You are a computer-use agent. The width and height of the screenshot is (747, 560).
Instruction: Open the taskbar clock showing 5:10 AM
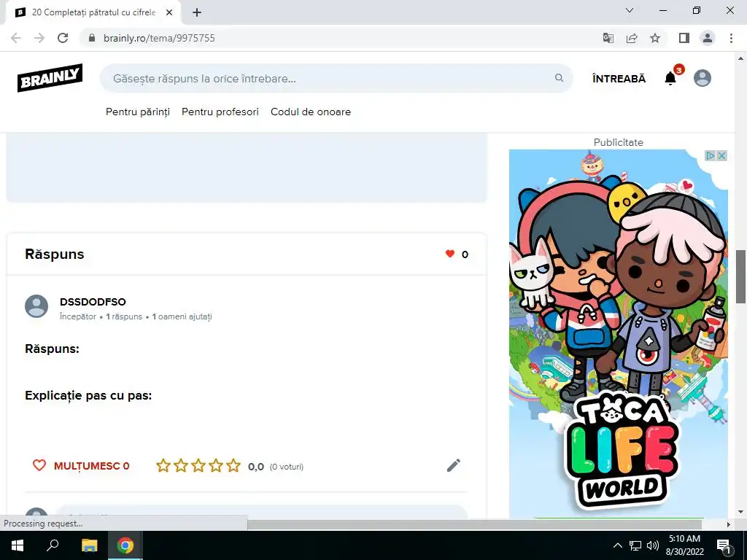pos(684,545)
